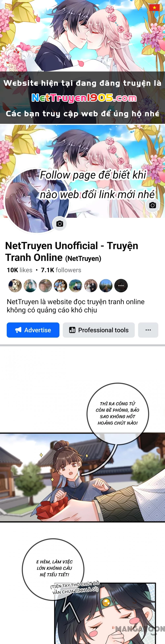Click the dog avatar follower thumbnail
Viewport: 165px width, 644px height.
[15, 286]
